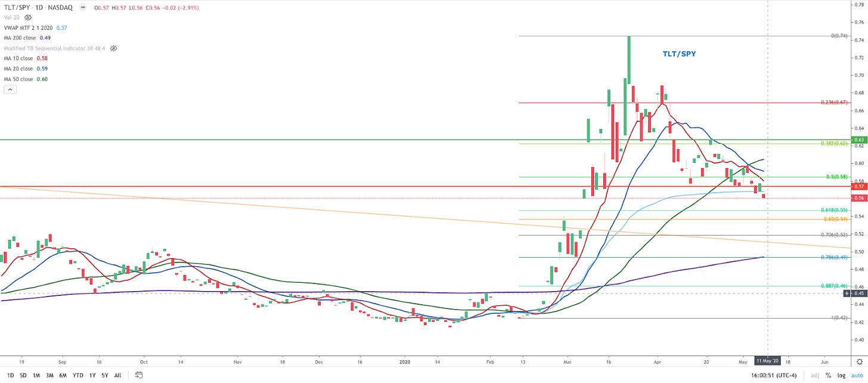Toggle log scale mode
This screenshot has width=868, height=383.
840,375
